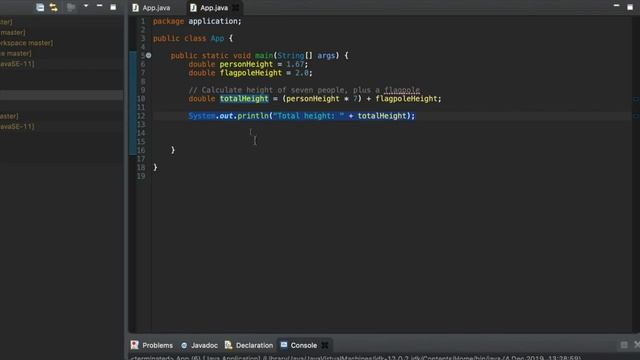
Task: Close the active App.java tab
Action: (236, 8)
